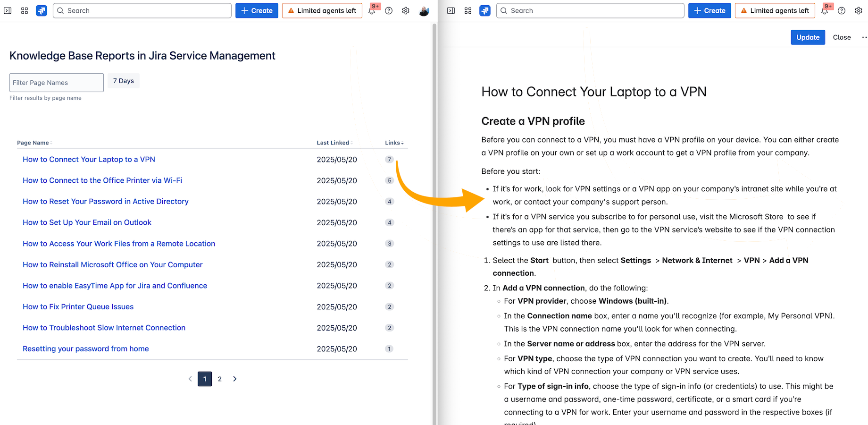Click next page arrow in pagination

(x=235, y=379)
